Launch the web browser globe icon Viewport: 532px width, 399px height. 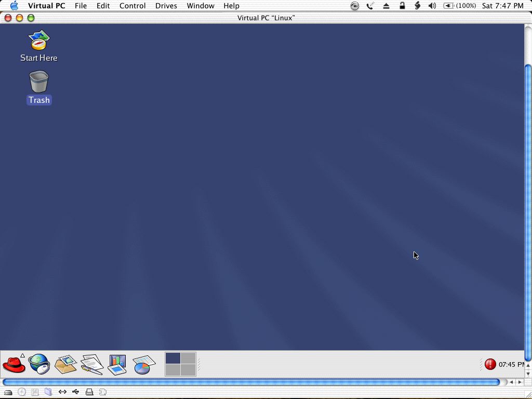point(39,364)
